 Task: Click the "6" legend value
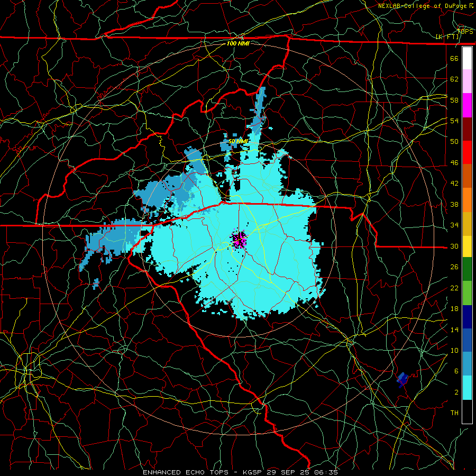pyautogui.click(x=456, y=371)
